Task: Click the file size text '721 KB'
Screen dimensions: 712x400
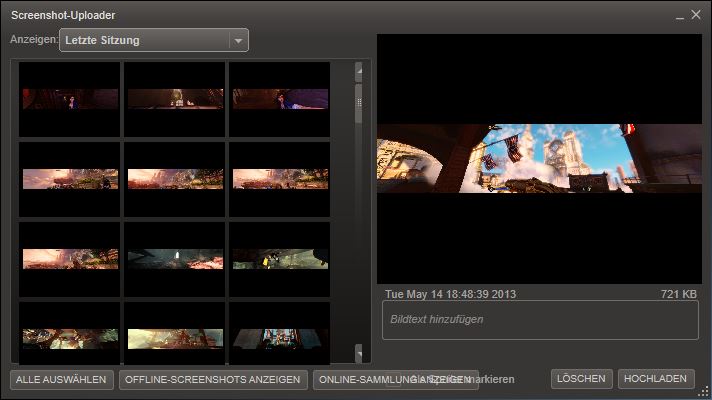Action: point(679,294)
